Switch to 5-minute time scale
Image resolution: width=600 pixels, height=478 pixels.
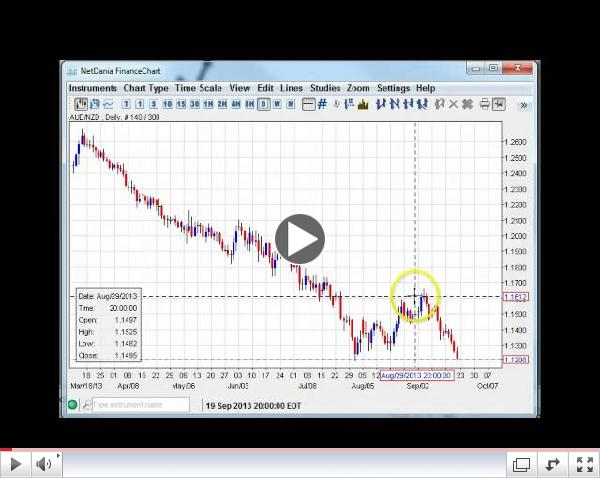click(154, 104)
